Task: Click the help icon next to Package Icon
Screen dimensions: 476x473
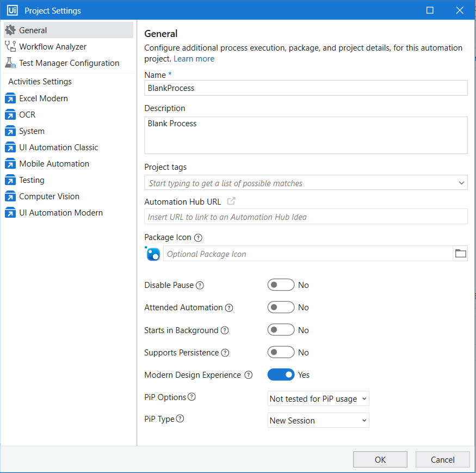Action: [x=198, y=237]
